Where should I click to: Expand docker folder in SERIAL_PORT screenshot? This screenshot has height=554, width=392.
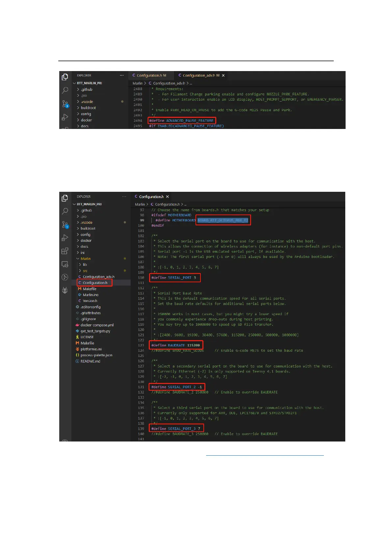point(78,240)
